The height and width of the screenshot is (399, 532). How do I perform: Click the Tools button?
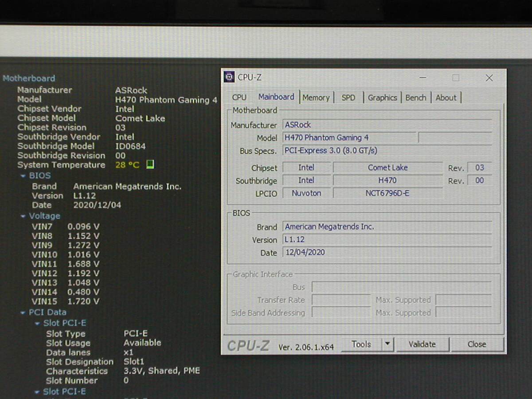click(361, 344)
